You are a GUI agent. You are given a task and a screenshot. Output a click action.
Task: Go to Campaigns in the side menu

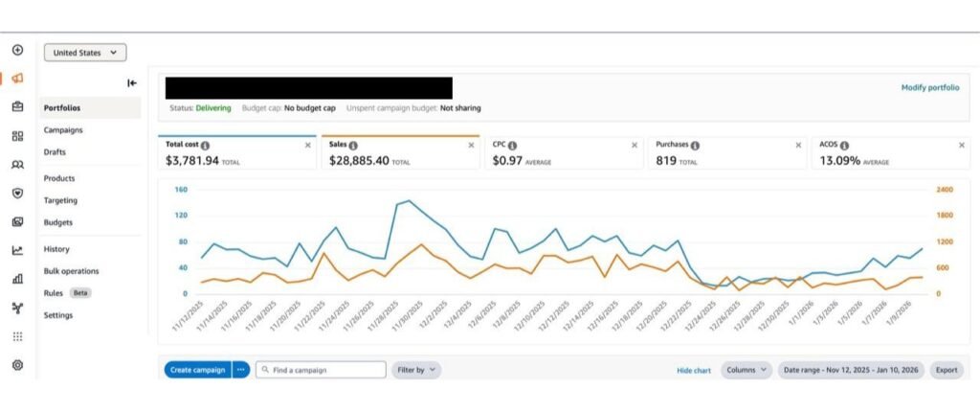coord(63,130)
